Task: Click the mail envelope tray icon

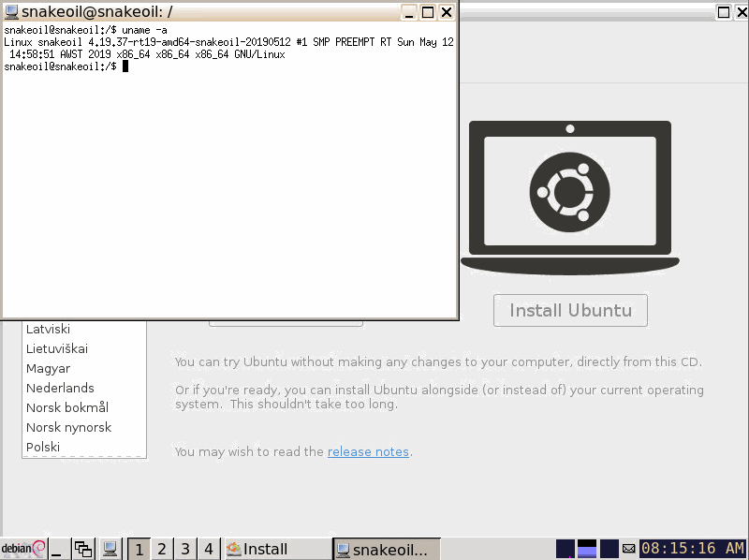Action: [x=628, y=549]
